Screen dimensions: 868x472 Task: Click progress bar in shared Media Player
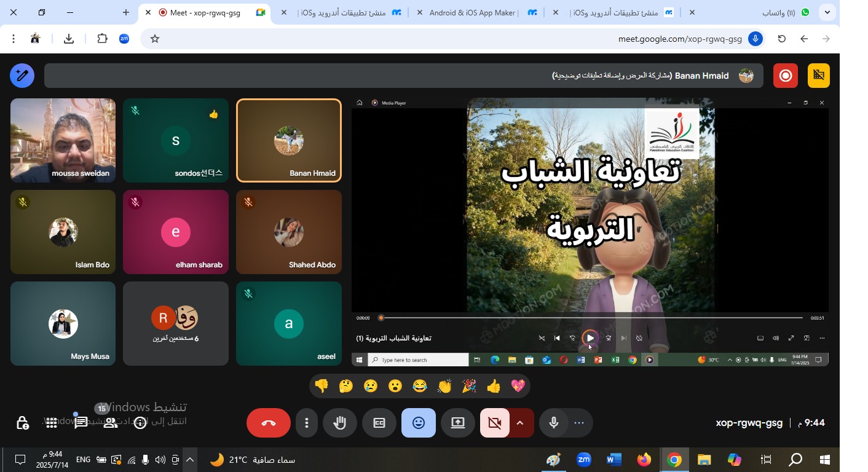[x=591, y=318]
